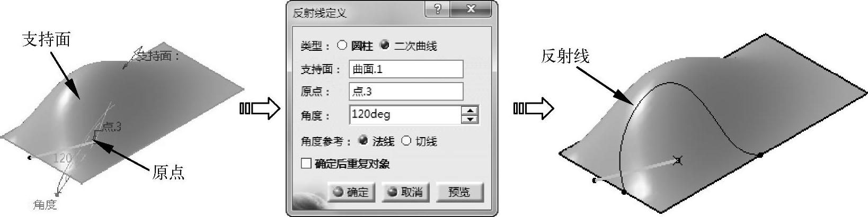Screen dimensions: 868x217
Task: Click the 角度 field showing 120deg
Action: pyautogui.click(x=405, y=114)
